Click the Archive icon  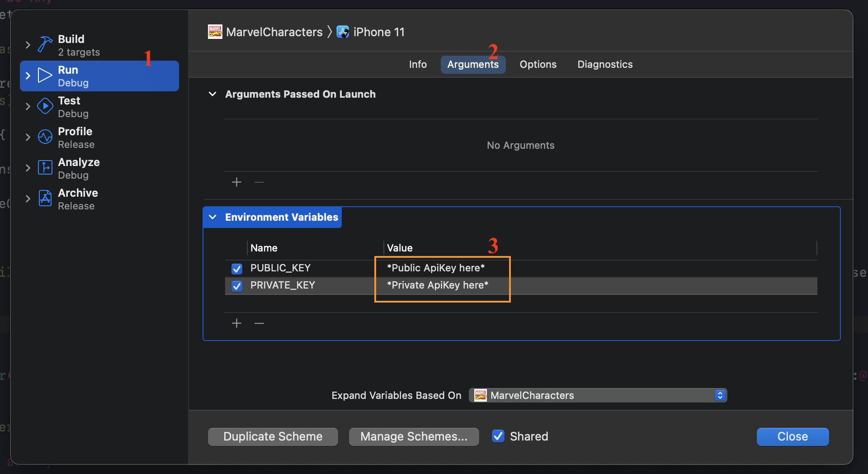tap(45, 198)
